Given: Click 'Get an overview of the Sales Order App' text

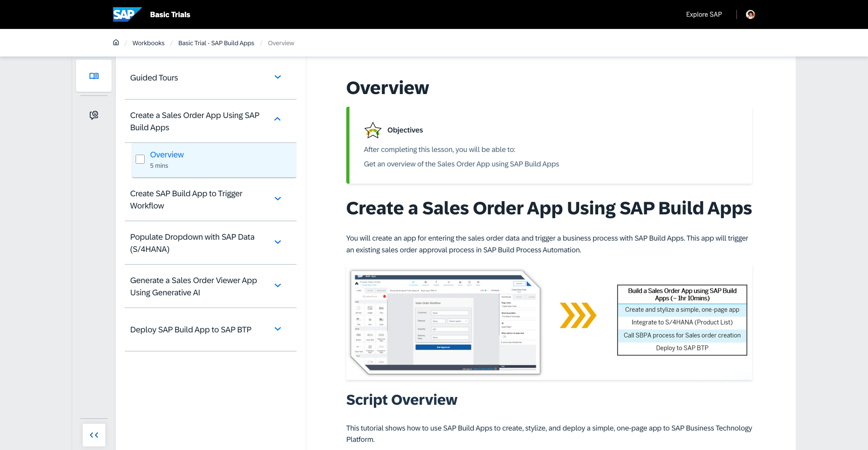Looking at the screenshot, I should (x=462, y=164).
